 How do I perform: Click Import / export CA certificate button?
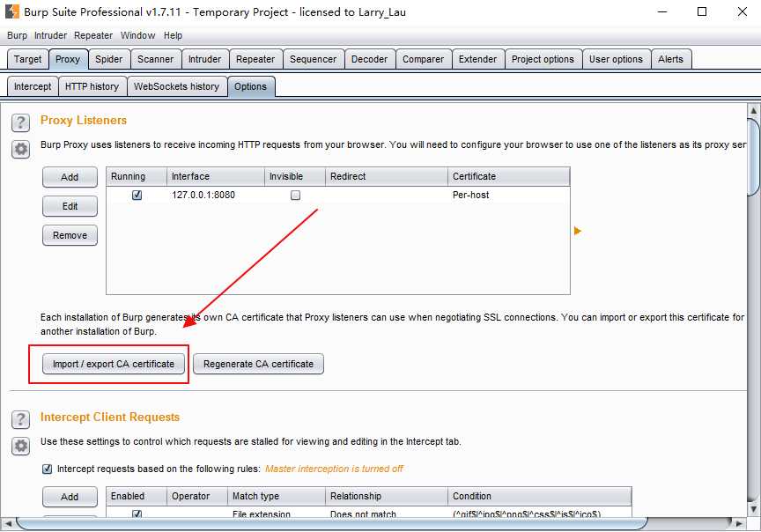click(x=114, y=364)
